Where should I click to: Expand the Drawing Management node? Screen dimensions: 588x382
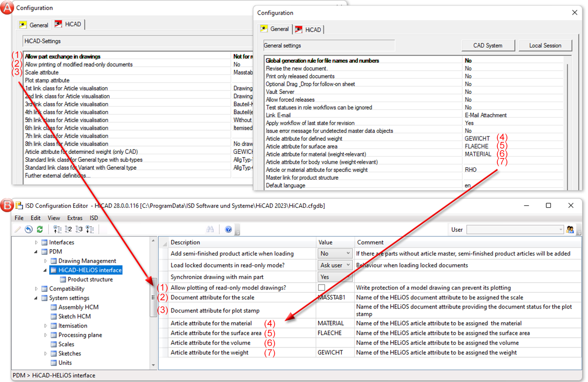pos(45,261)
